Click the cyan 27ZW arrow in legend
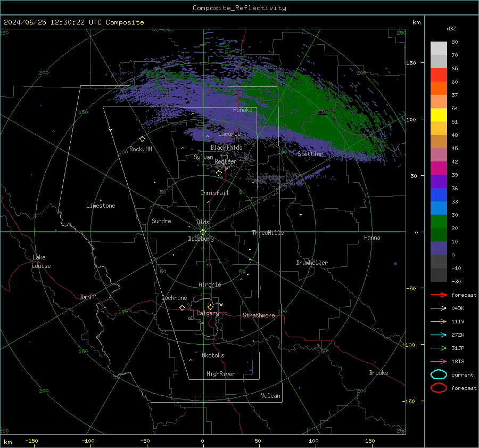This screenshot has height=448, width=479. pyautogui.click(x=439, y=335)
